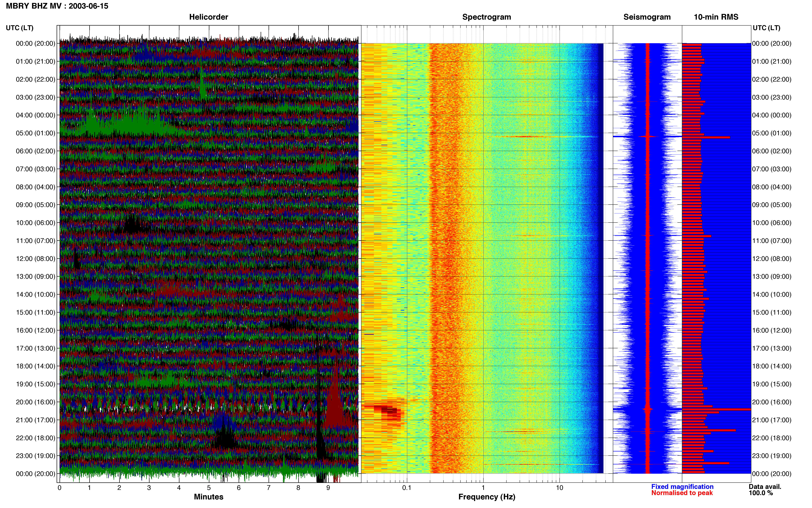Image resolution: width=812 pixels, height=508 pixels.
Task: Click the '100.0 %' data availability value
Action: coord(761,493)
